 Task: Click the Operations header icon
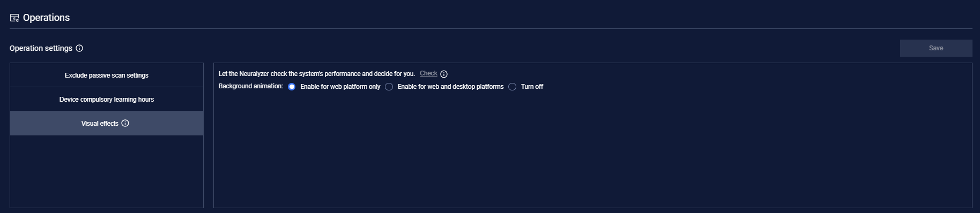coord(14,18)
